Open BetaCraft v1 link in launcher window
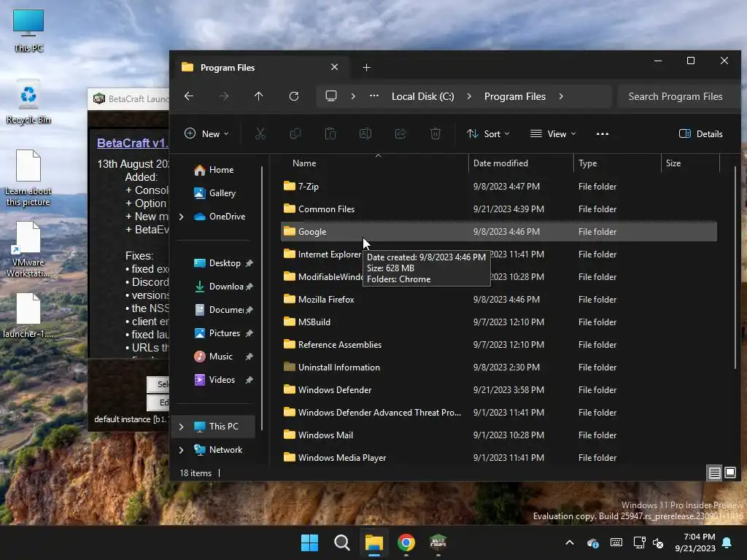 133,143
